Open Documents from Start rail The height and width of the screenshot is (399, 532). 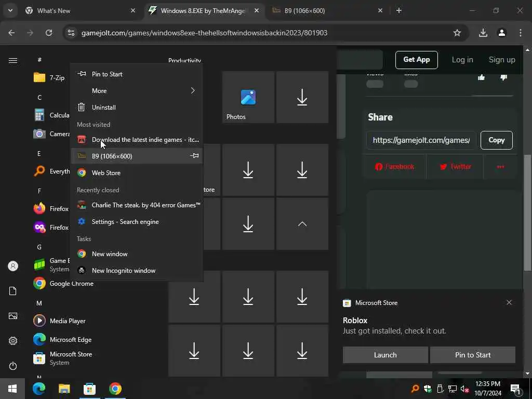click(x=13, y=291)
